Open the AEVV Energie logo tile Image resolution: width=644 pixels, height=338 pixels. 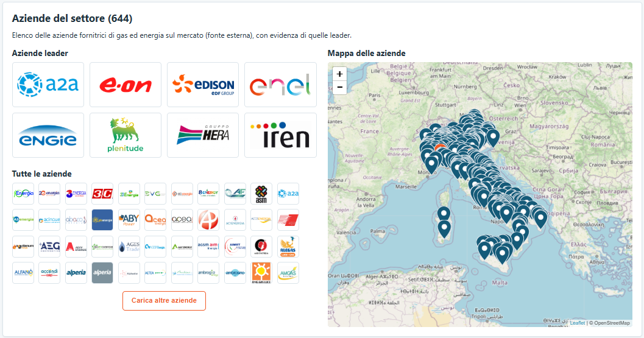(76, 247)
